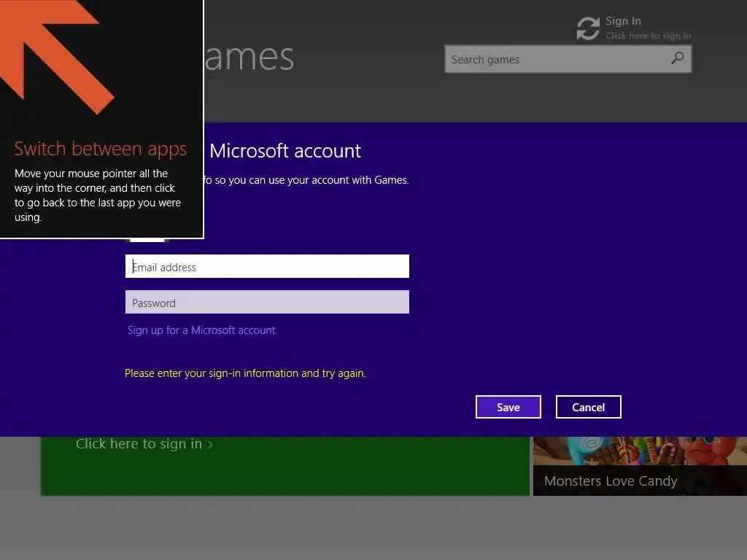Click the small 'Click here to sign in' header text
The height and width of the screenshot is (560, 747).
(649, 36)
